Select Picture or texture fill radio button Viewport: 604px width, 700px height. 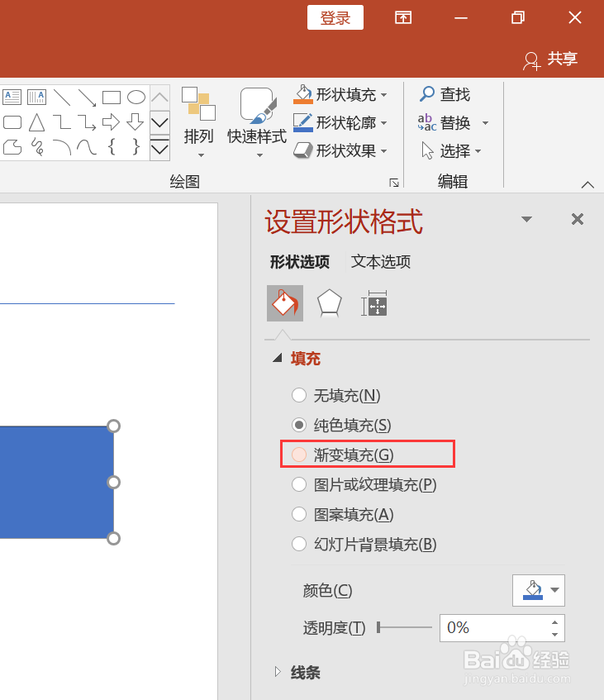point(298,484)
